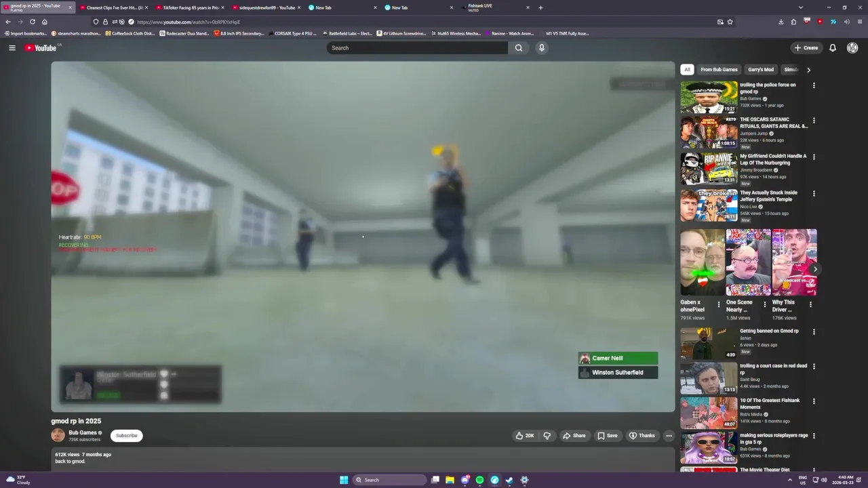Image resolution: width=868 pixels, height=488 pixels.
Task: Open Windows Start menu
Action: pyautogui.click(x=344, y=480)
